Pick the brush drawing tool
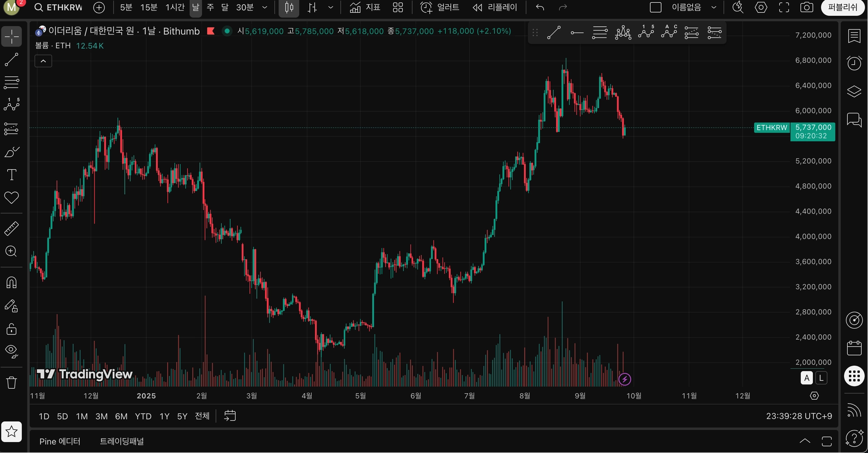Image resolution: width=868 pixels, height=453 pixels. (x=11, y=152)
